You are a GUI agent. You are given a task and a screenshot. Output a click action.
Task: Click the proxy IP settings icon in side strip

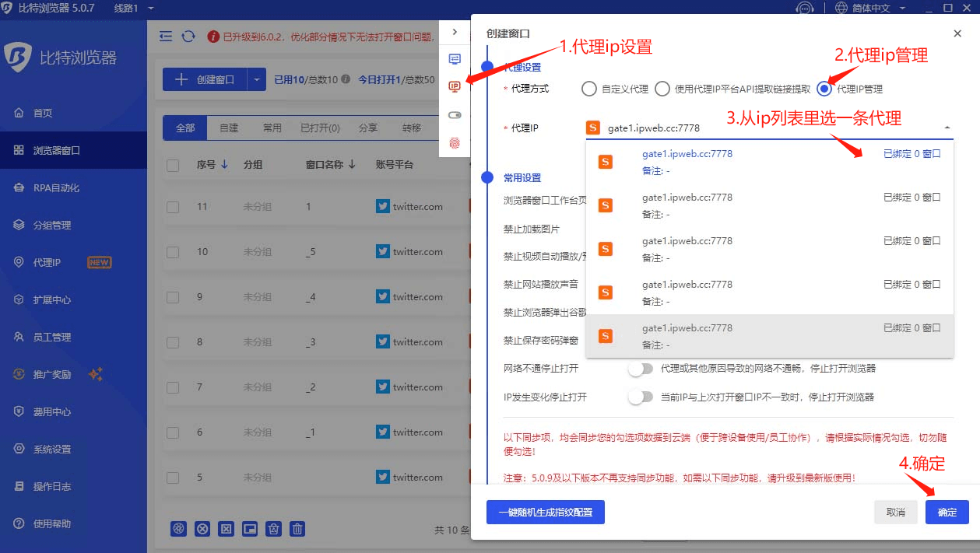click(455, 87)
